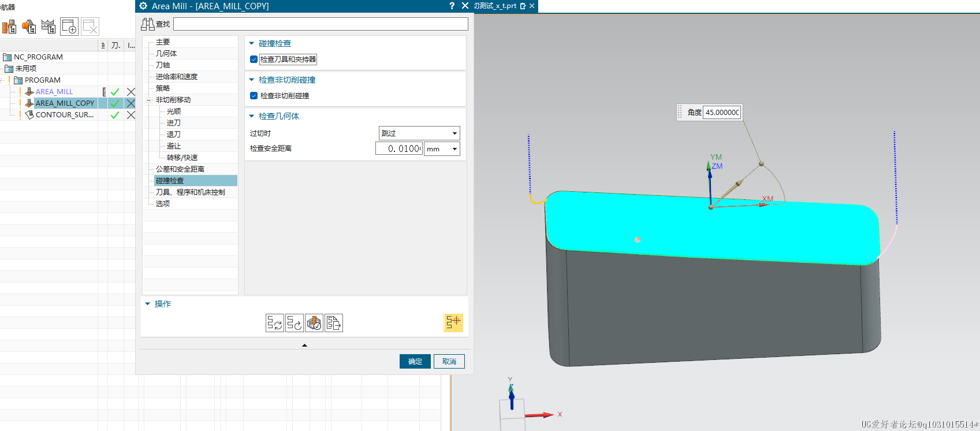The height and width of the screenshot is (431, 980).
Task: Toggle 检查刀具和夹持器 checkbox
Action: point(254,60)
